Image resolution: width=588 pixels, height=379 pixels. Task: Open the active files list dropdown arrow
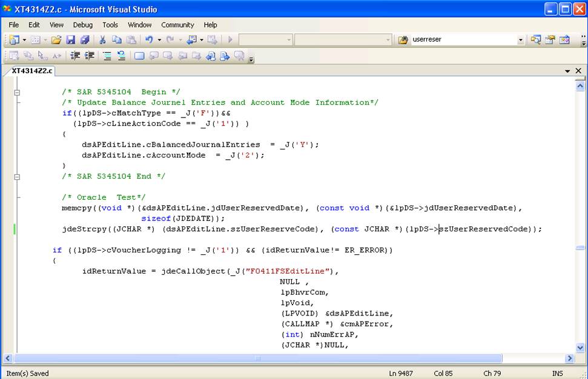(567, 71)
